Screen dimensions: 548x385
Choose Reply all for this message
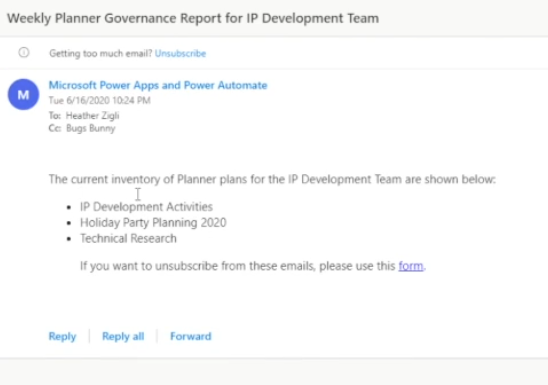(x=123, y=336)
